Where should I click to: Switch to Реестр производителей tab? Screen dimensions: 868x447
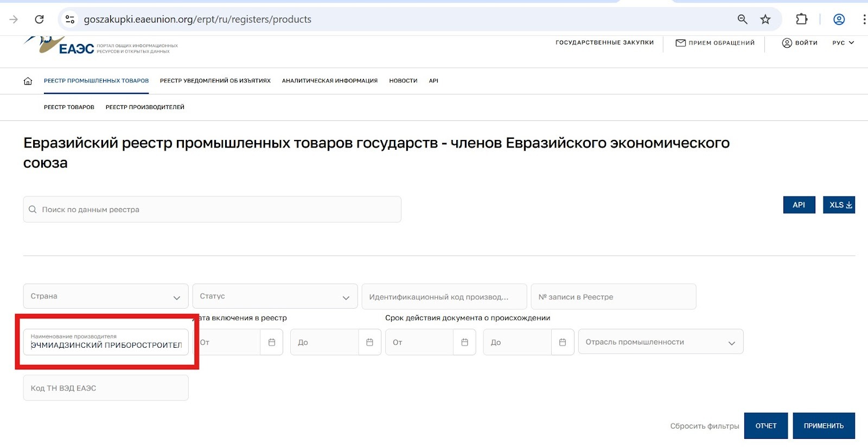coord(145,107)
